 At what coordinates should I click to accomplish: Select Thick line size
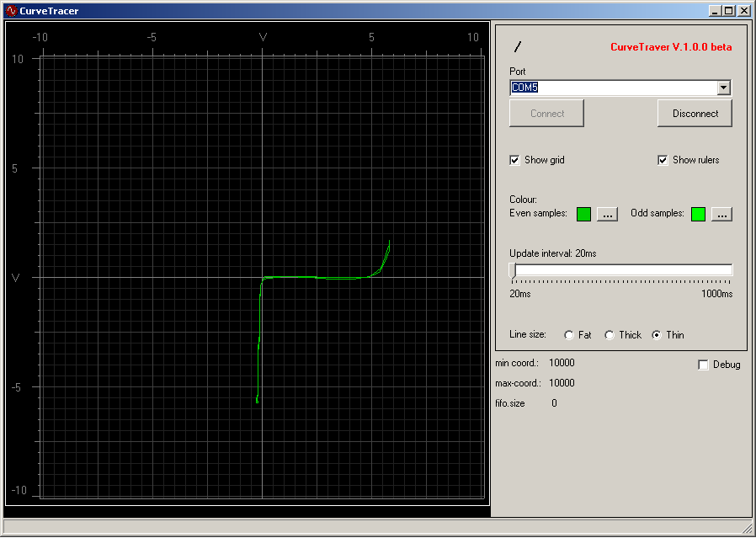610,335
